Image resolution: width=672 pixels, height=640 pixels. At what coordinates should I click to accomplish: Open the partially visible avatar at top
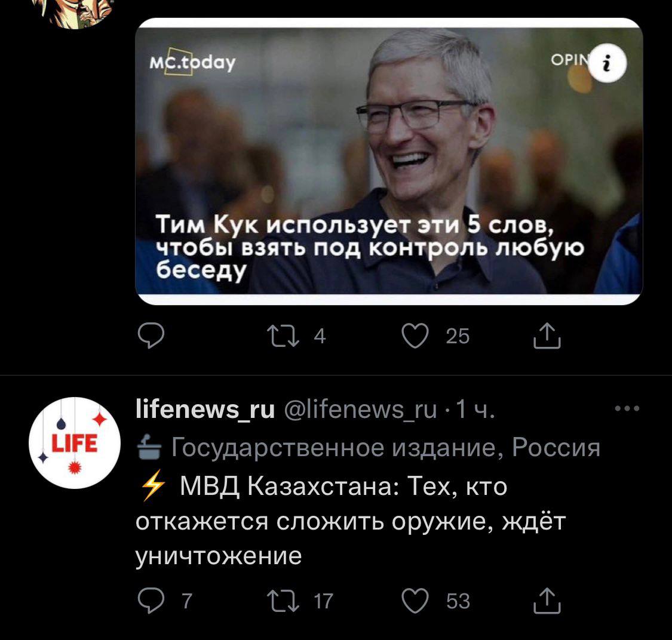76,13
